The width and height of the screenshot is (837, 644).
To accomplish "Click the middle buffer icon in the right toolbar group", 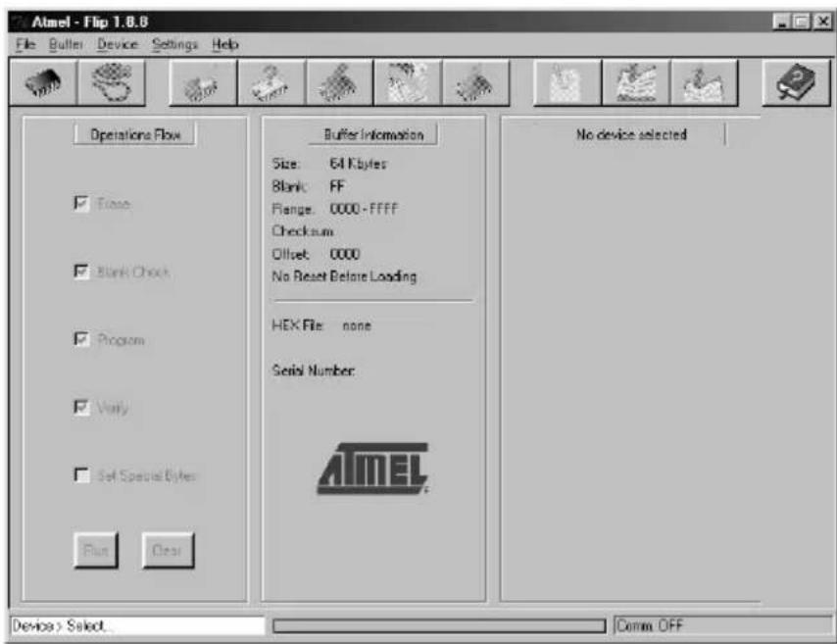I will coord(636,82).
